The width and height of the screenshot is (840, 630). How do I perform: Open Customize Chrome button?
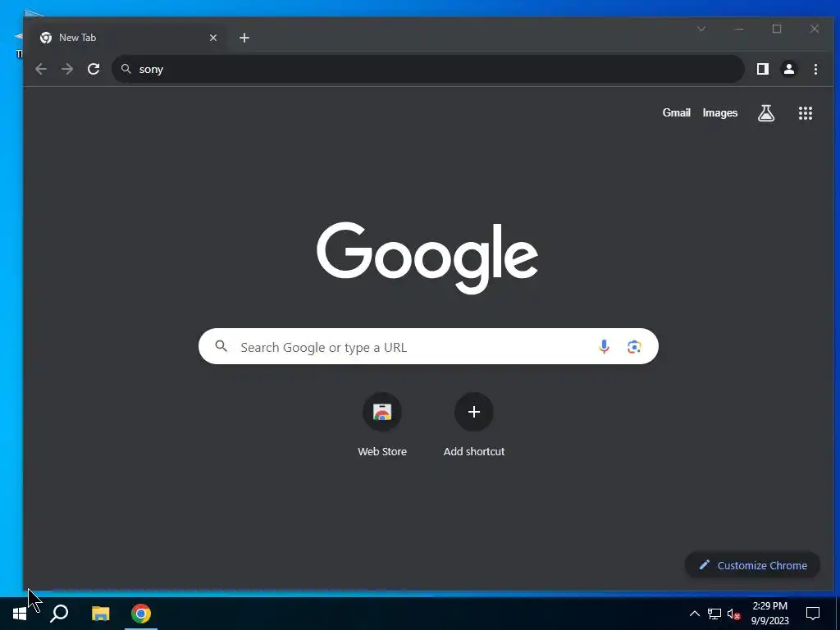pyautogui.click(x=753, y=565)
